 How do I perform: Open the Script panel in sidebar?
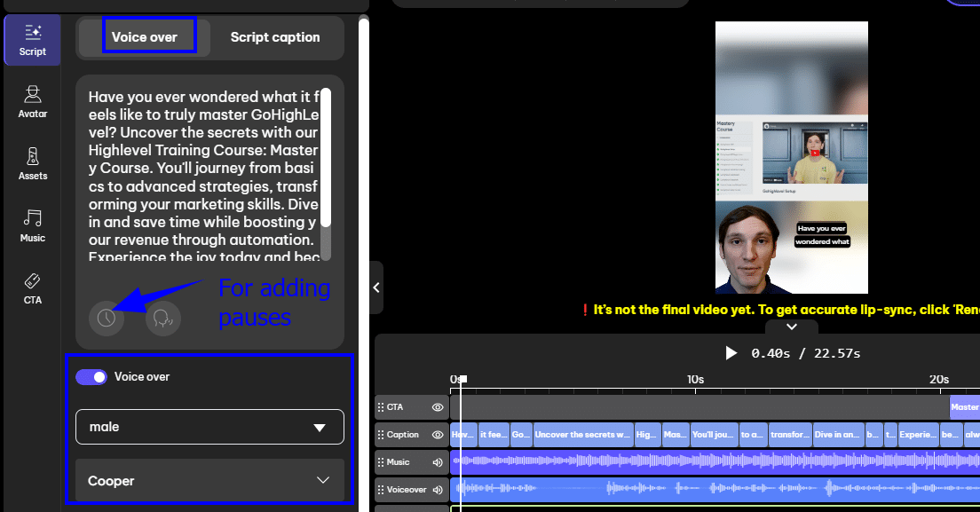pos(33,41)
